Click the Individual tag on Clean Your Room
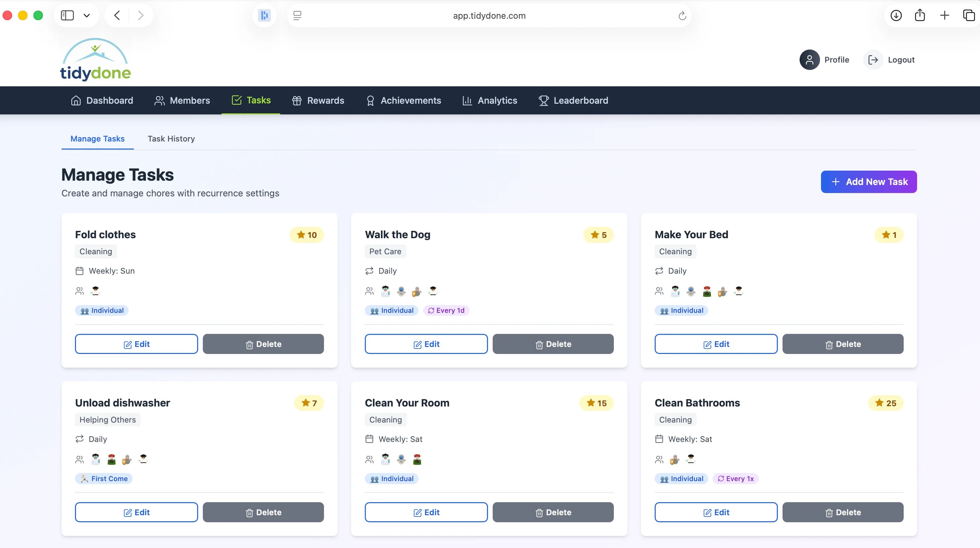This screenshot has width=980, height=548. coord(392,479)
